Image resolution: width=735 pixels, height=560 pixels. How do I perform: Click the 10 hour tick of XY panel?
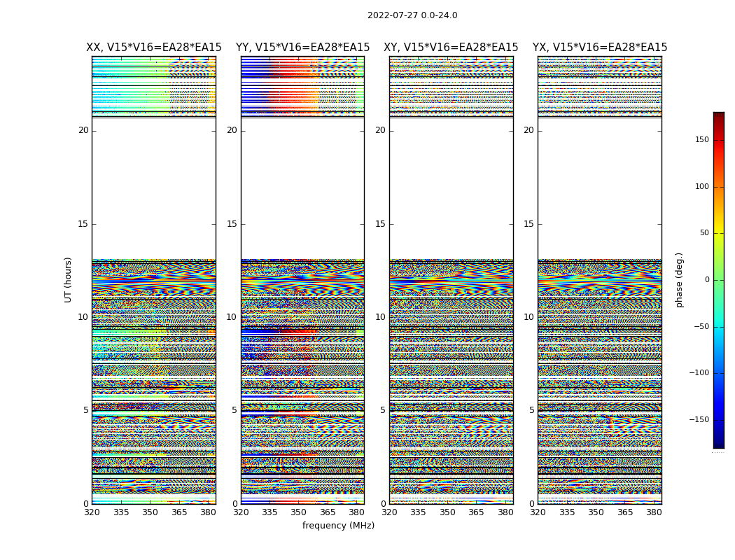(x=381, y=317)
